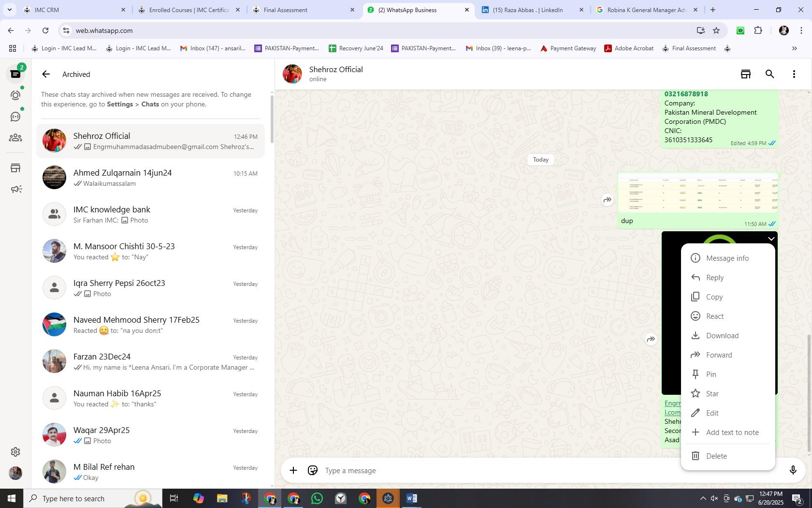Open the Naveed Mehmood Sherry 17Feb25 chat
Viewport: 812px width, 508px height.
pos(150,325)
